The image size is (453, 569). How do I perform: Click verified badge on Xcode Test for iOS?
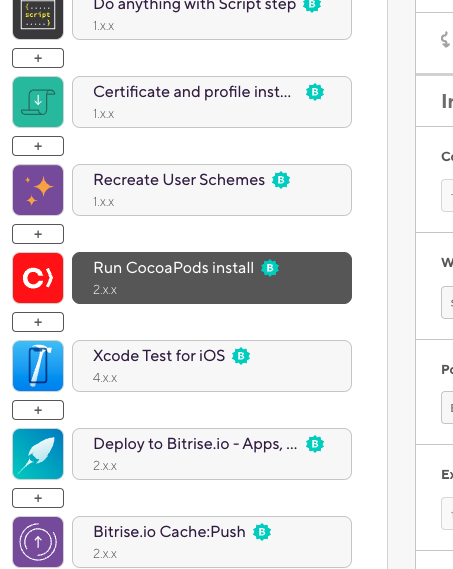coord(241,356)
